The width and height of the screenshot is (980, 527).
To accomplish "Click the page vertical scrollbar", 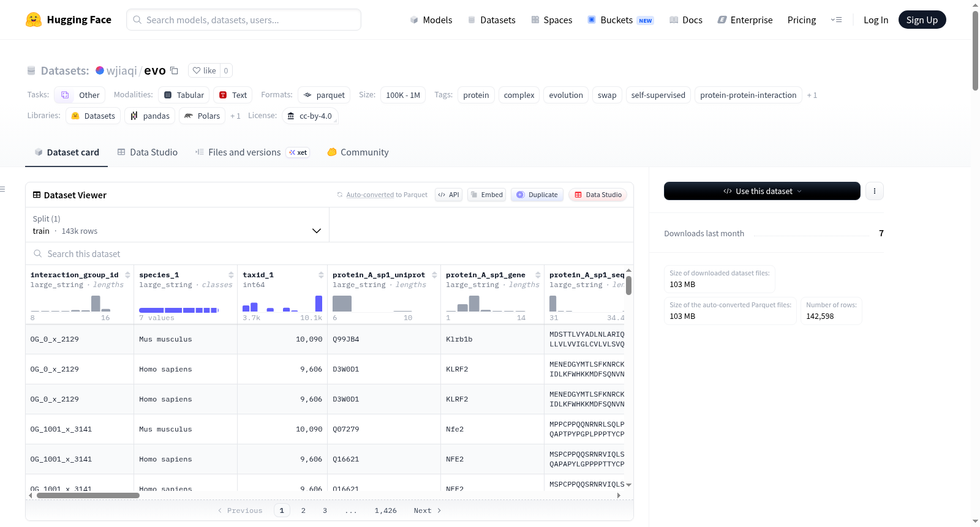I will 975,51.
